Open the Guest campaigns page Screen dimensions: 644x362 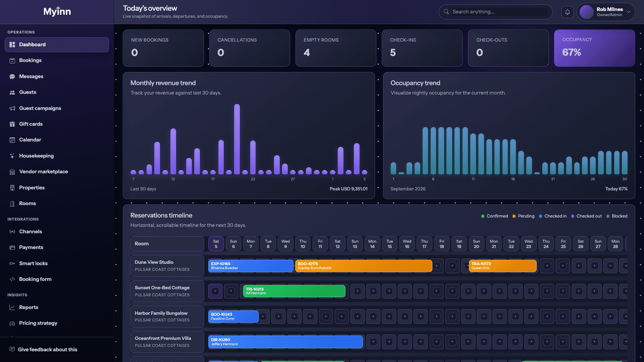[57, 108]
